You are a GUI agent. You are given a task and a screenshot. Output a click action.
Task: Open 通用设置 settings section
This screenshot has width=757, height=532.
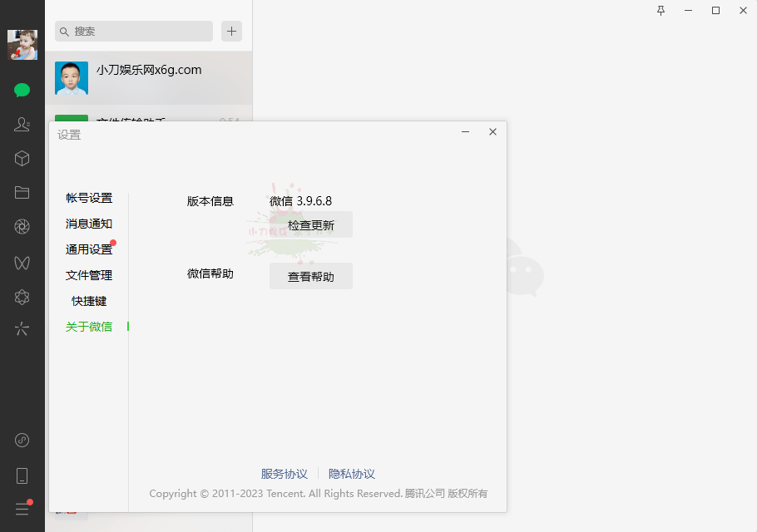pos(90,249)
